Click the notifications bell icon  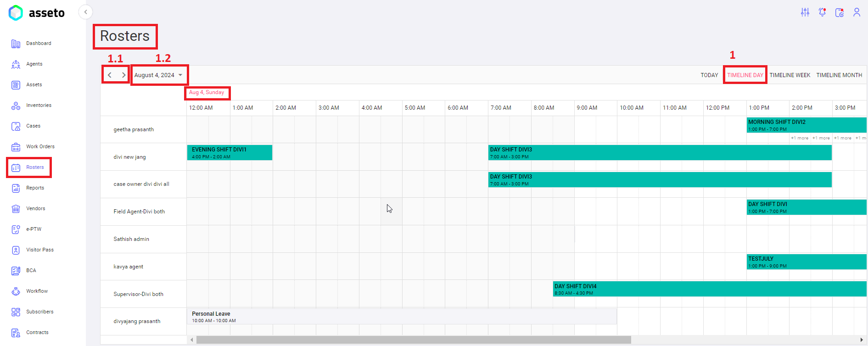(x=822, y=12)
